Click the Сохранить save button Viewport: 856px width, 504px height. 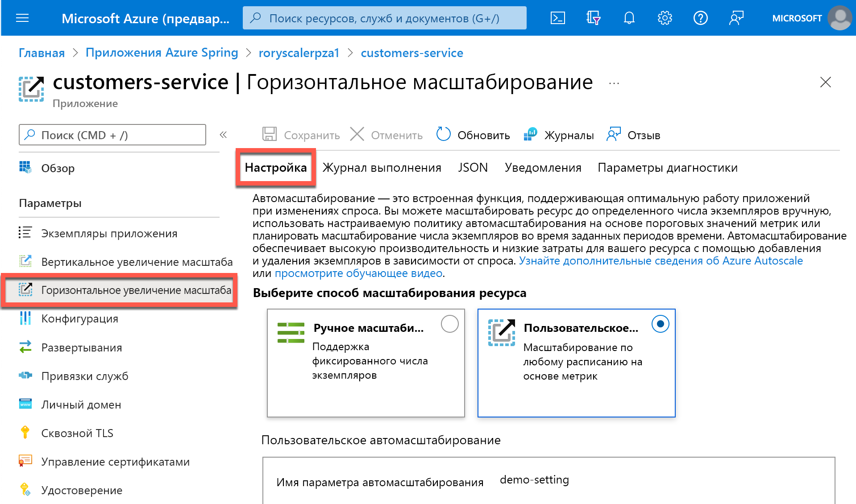pyautogui.click(x=301, y=135)
